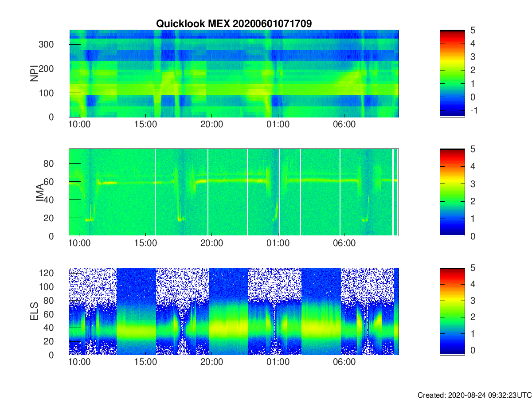532x399 pixels.
Task: Click the NPI panel colorbar
Action: pyautogui.click(x=452, y=74)
